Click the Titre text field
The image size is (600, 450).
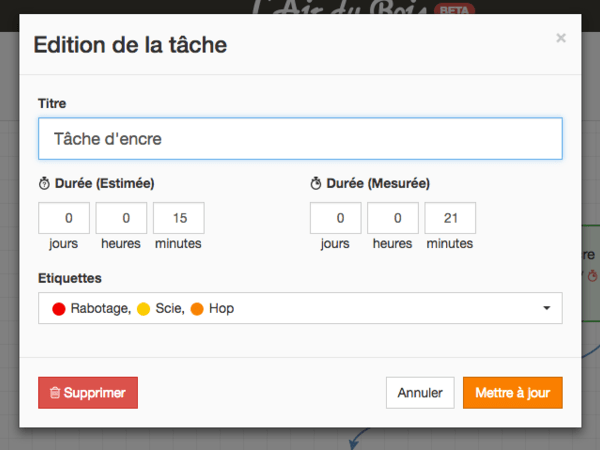300,139
